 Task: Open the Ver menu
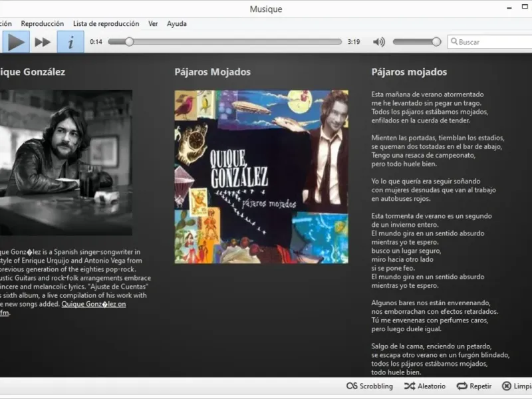(153, 24)
